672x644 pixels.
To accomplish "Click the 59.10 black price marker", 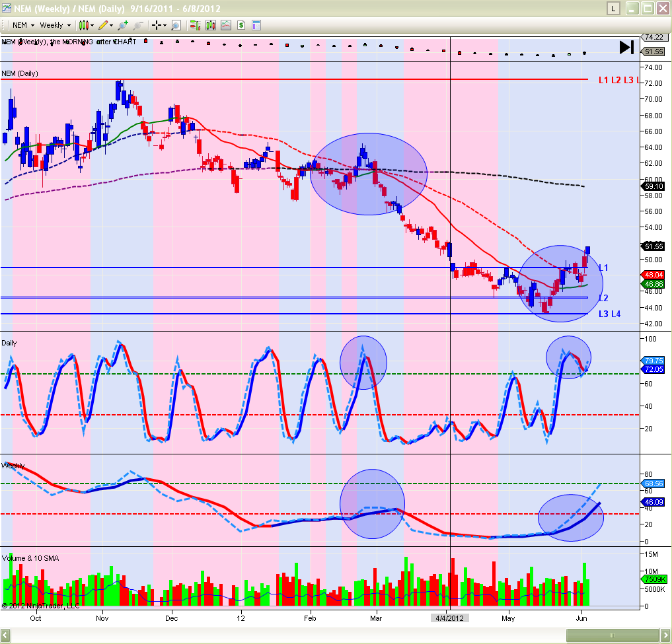I will pyautogui.click(x=653, y=186).
